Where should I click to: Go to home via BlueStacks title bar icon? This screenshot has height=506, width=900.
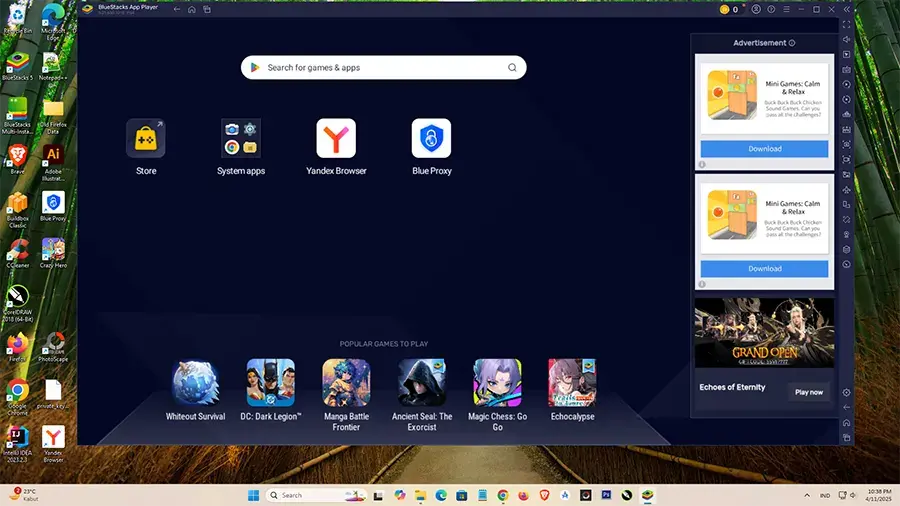click(x=192, y=9)
